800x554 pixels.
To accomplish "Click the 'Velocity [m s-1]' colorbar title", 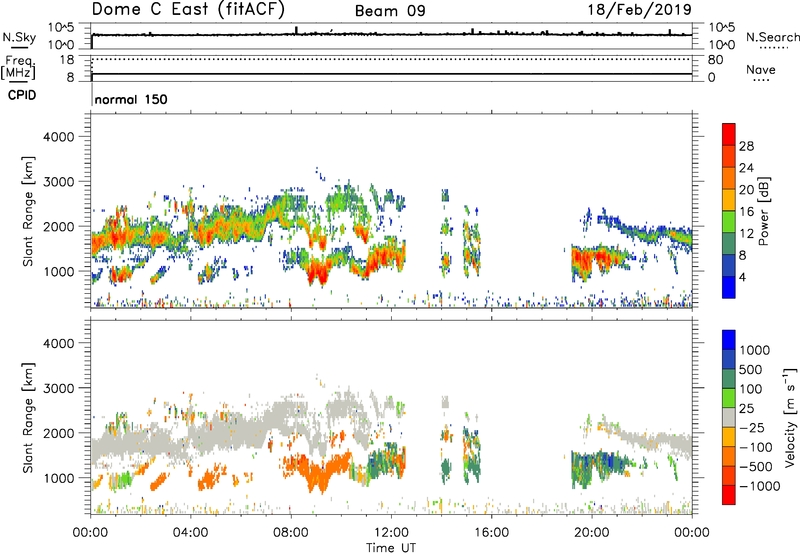I will pos(790,417).
